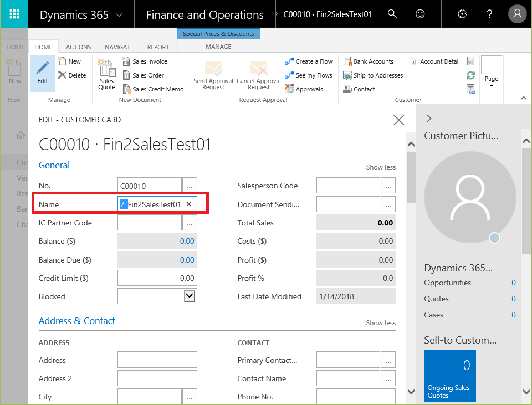Click the green refresh icon in ribbon
Screen dimensions: 532x405
click(470, 75)
